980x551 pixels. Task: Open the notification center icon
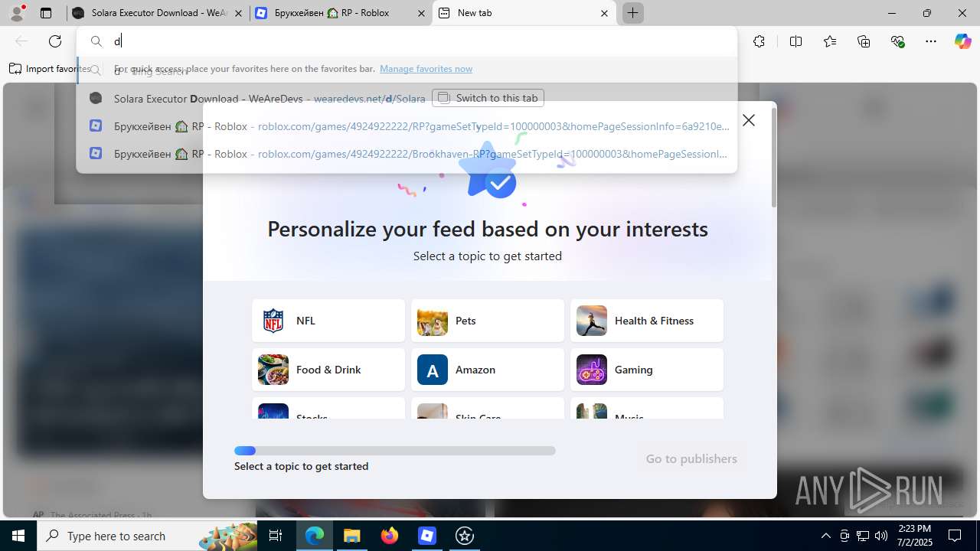pyautogui.click(x=955, y=536)
